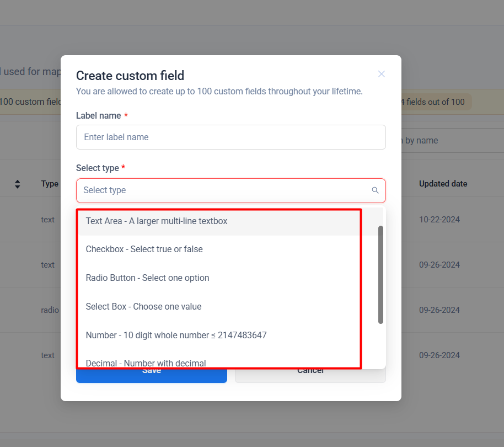Focus the Label name input field
504x447 pixels.
point(230,137)
